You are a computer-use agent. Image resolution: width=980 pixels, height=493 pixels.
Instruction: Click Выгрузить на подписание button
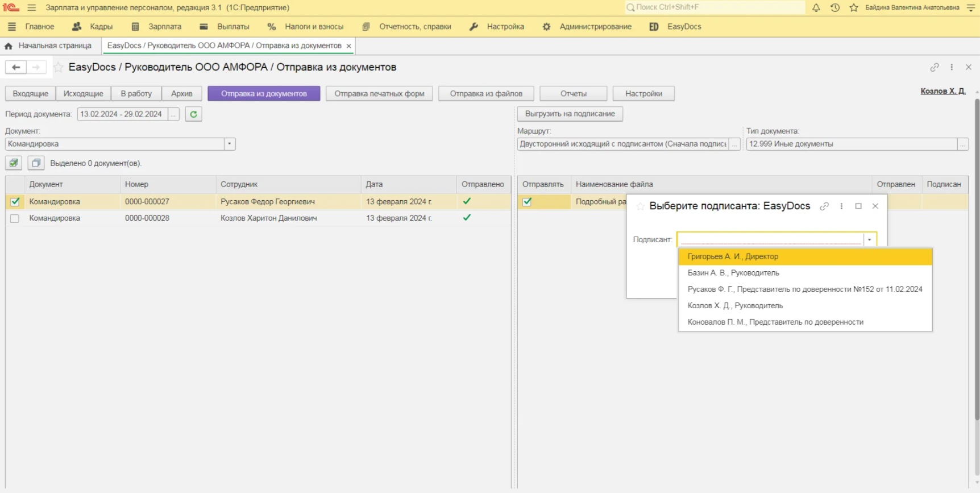click(x=570, y=114)
